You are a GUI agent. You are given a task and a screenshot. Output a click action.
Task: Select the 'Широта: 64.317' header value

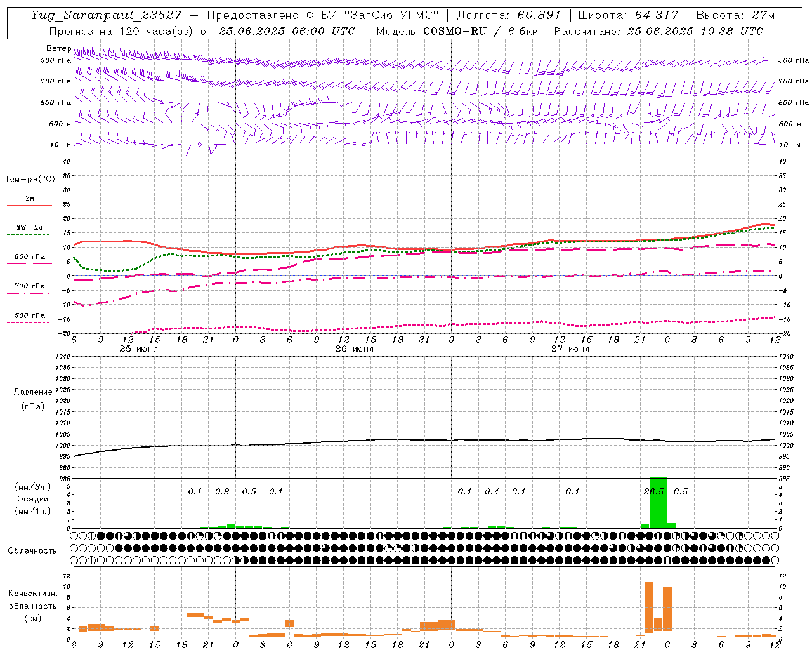point(628,15)
